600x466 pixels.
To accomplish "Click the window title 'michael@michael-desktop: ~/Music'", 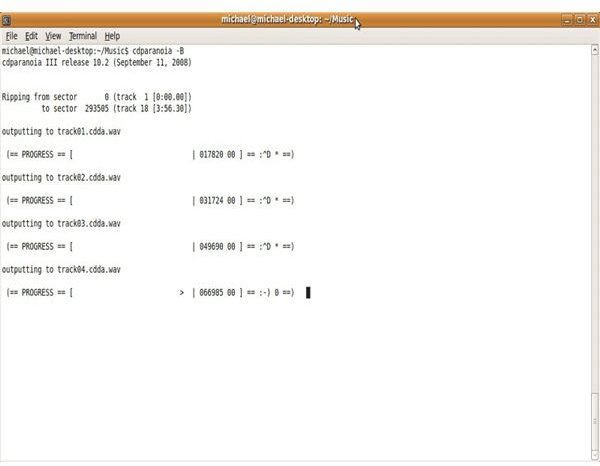I will [287, 19].
